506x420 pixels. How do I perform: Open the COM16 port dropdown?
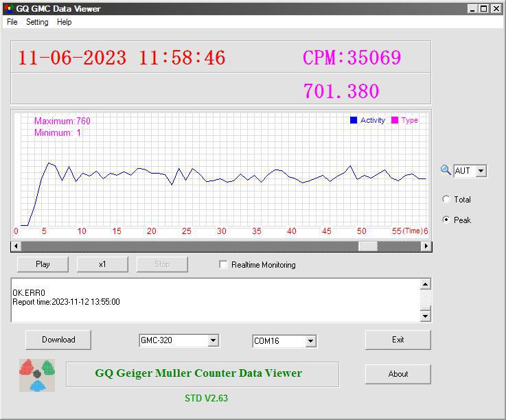(310, 341)
